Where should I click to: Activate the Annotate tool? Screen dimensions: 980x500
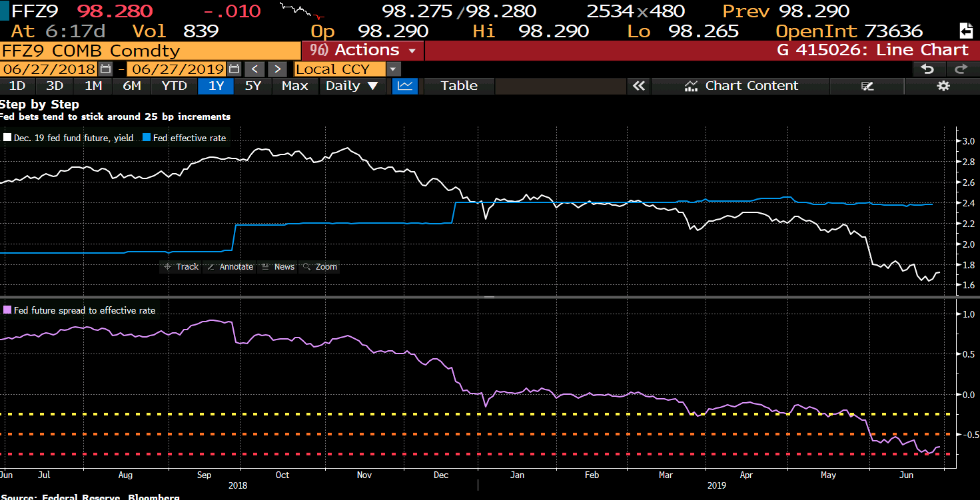(x=231, y=266)
